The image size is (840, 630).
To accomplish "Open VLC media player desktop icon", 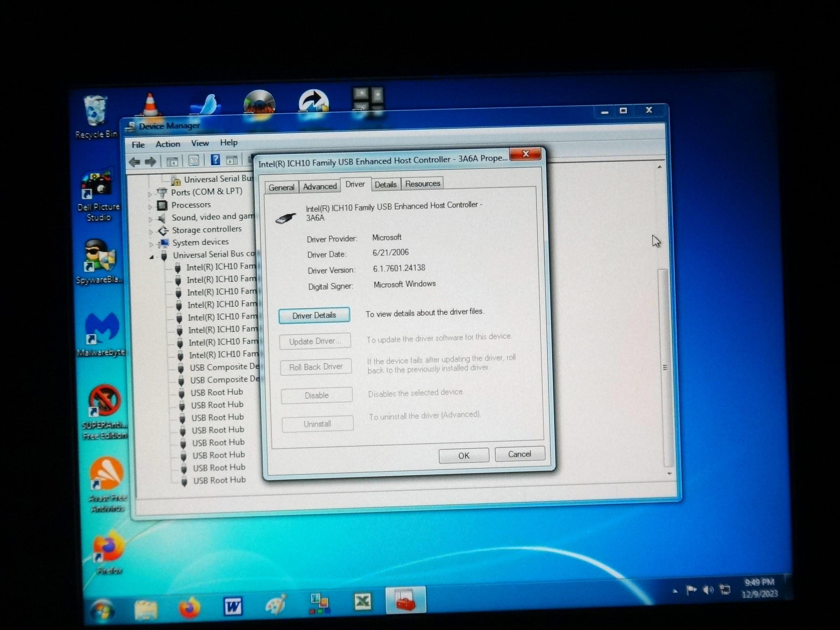I will click(x=150, y=104).
